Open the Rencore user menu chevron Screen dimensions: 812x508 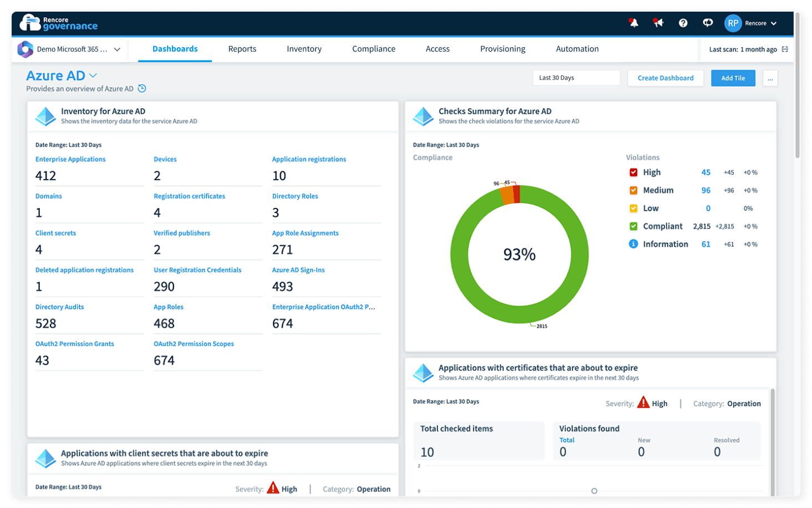[x=774, y=23]
